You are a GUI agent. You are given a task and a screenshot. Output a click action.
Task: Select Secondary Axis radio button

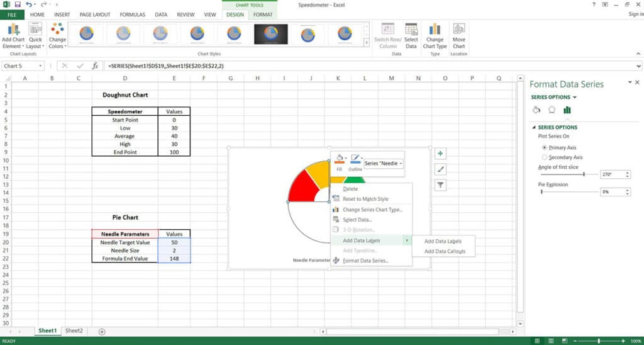click(x=545, y=157)
